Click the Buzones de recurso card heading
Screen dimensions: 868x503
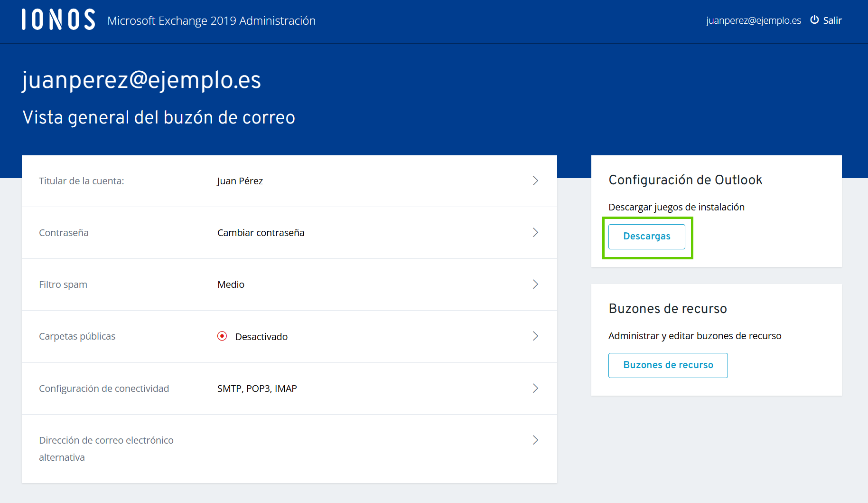(x=668, y=309)
